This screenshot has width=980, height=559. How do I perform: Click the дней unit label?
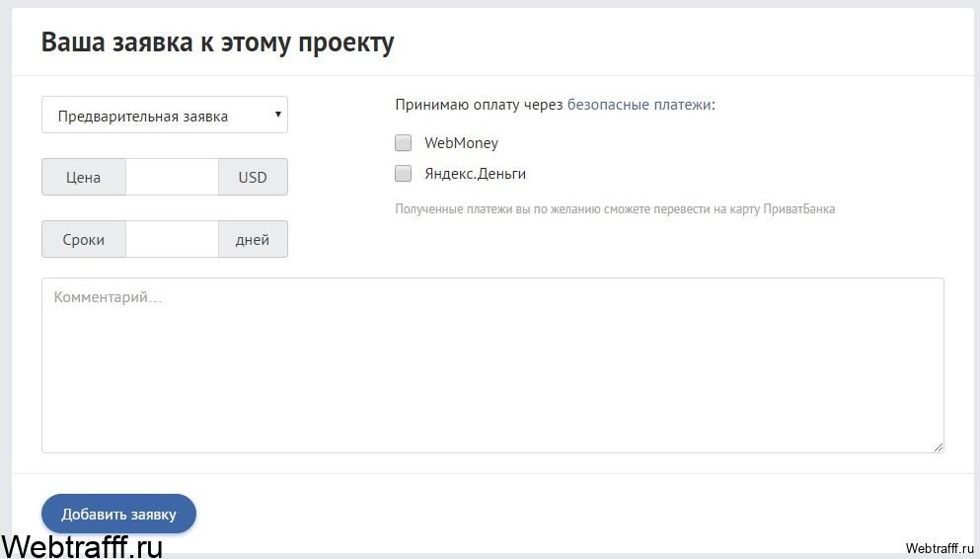pyautogui.click(x=253, y=239)
